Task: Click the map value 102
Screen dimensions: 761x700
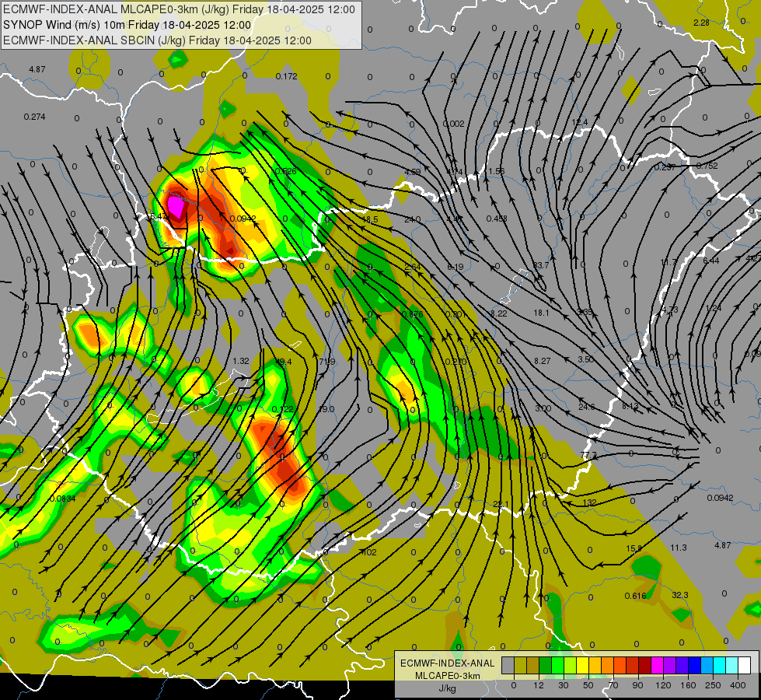Action: tap(369, 552)
